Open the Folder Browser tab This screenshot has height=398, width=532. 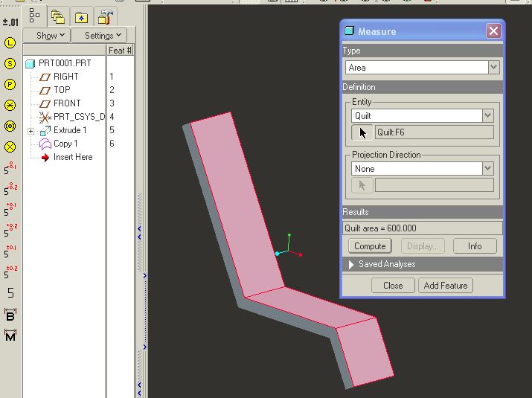(58, 17)
